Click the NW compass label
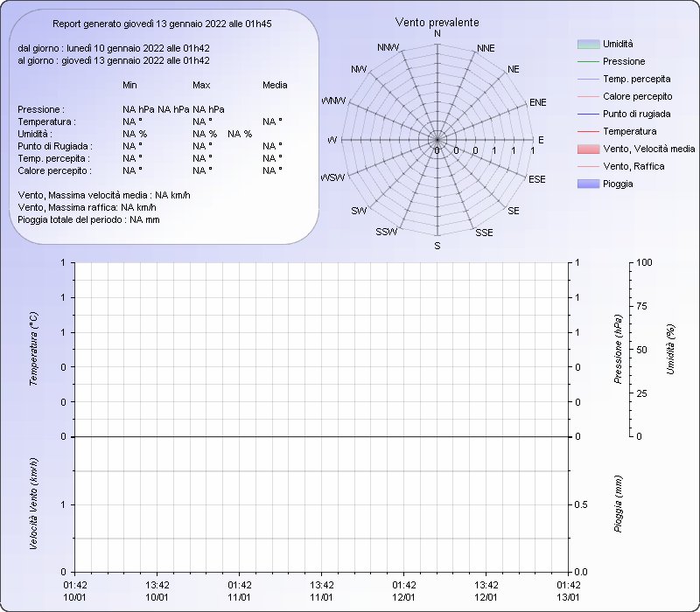Image resolution: width=700 pixels, height=612 pixels. tap(359, 70)
